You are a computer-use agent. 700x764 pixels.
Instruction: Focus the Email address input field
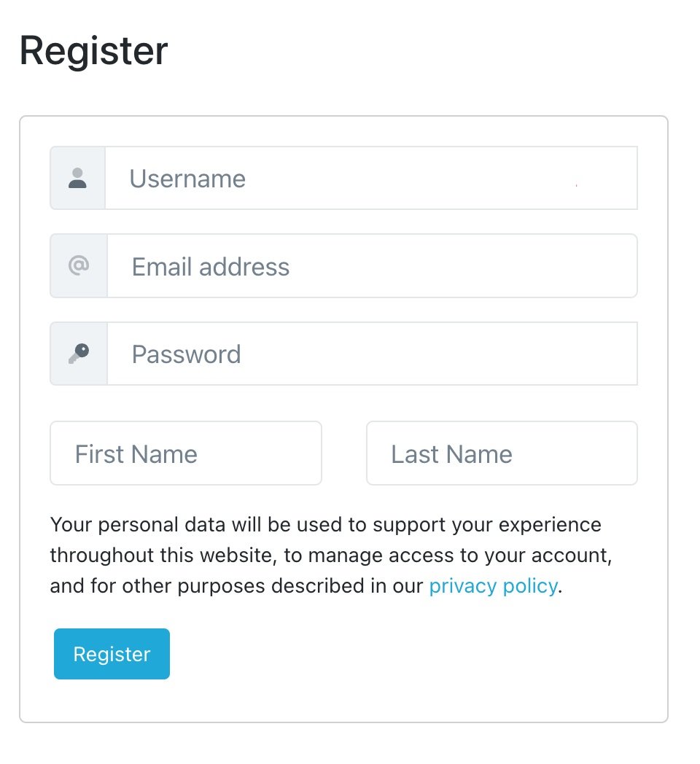tap(373, 265)
